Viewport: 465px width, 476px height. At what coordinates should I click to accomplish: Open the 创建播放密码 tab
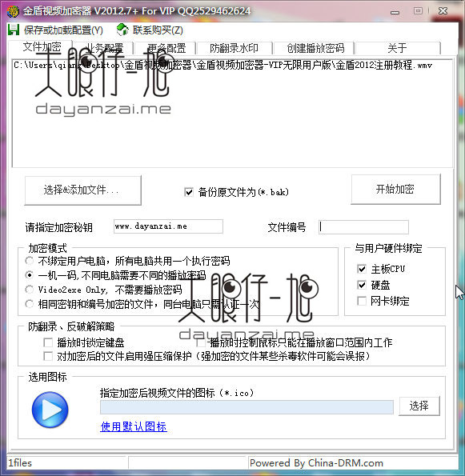click(315, 48)
